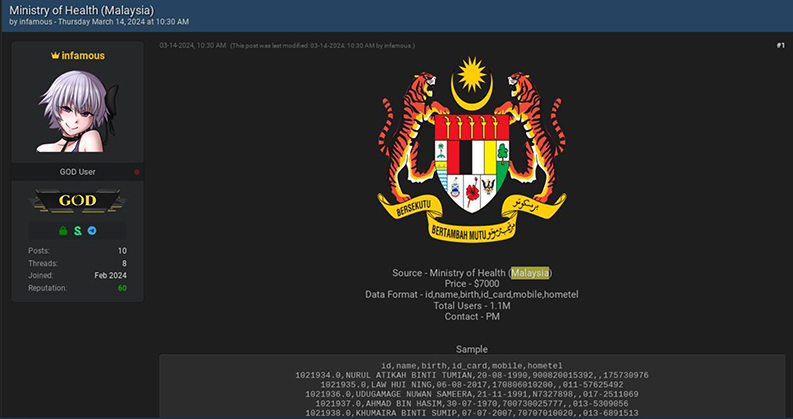Click the GOD rank badge
Image resolution: width=793 pixels, height=419 pixels.
[x=77, y=200]
